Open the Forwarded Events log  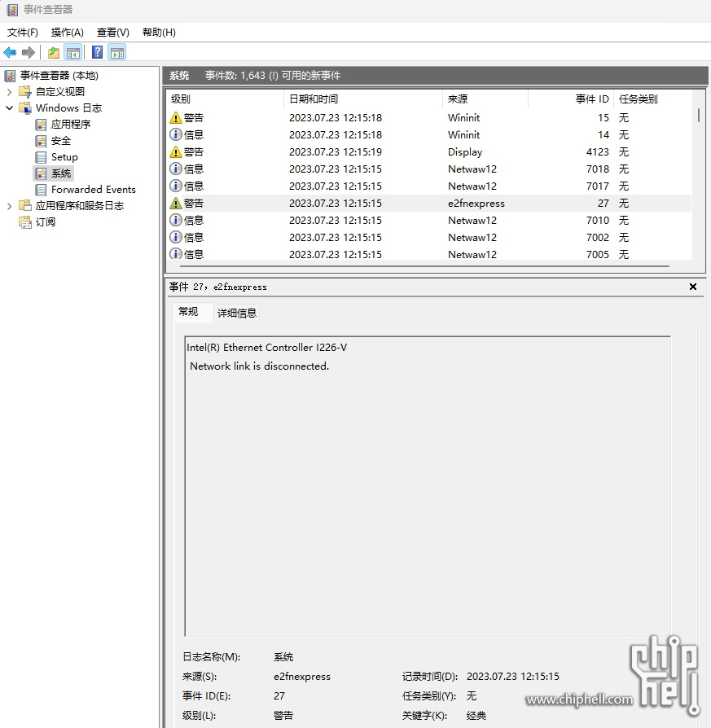[x=94, y=190]
